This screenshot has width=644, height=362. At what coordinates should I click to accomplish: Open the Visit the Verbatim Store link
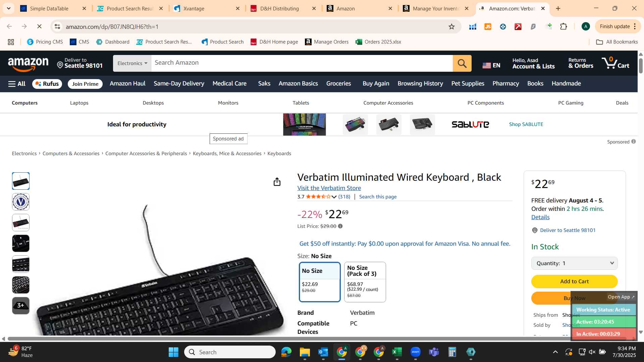click(x=329, y=188)
